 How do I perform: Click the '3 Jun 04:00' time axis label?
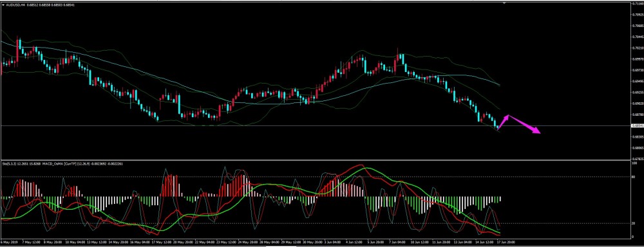click(x=334, y=242)
